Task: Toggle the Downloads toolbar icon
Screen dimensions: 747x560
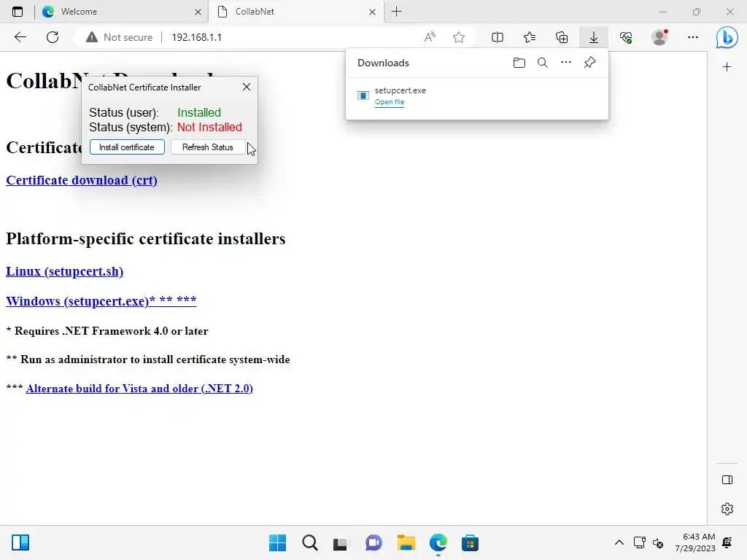Action: (x=594, y=37)
